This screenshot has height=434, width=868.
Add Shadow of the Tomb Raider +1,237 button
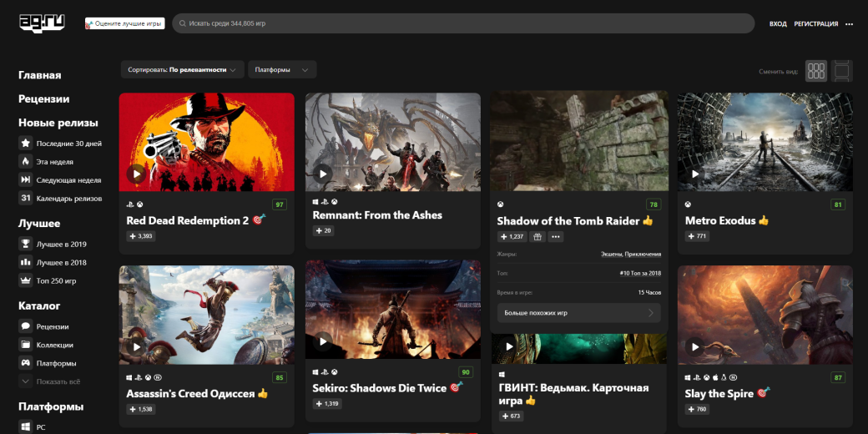pos(512,237)
